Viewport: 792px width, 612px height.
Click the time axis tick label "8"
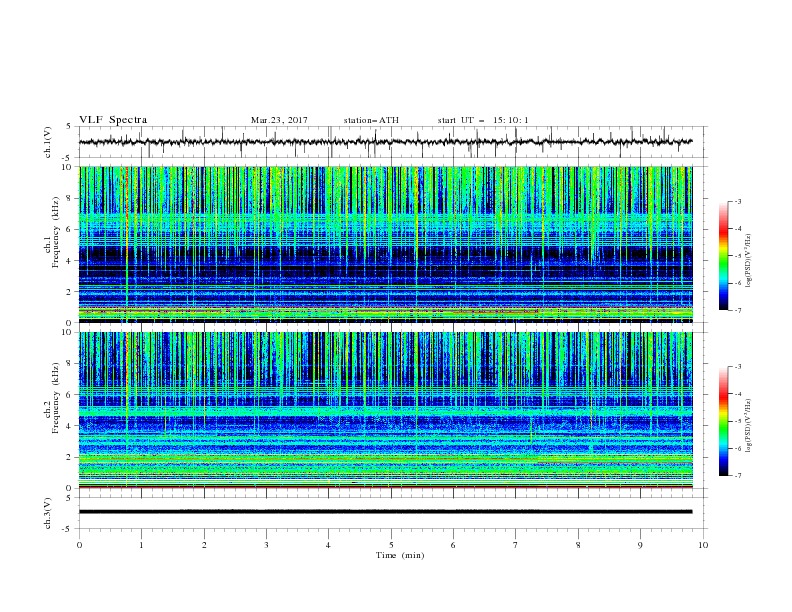(578, 545)
